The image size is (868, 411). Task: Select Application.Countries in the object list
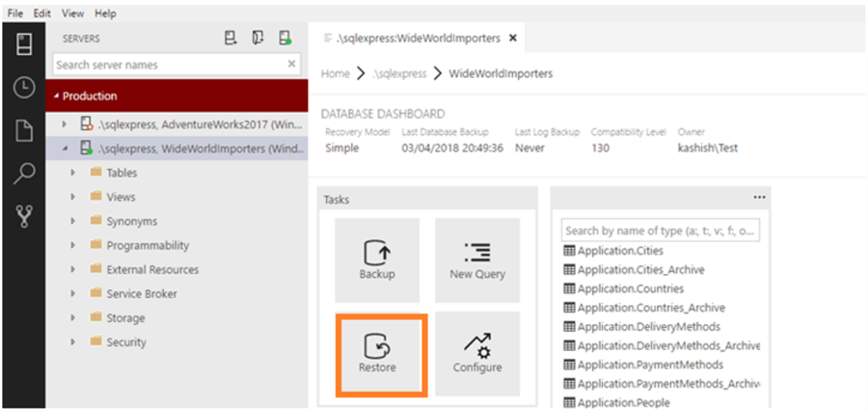pyautogui.click(x=630, y=288)
